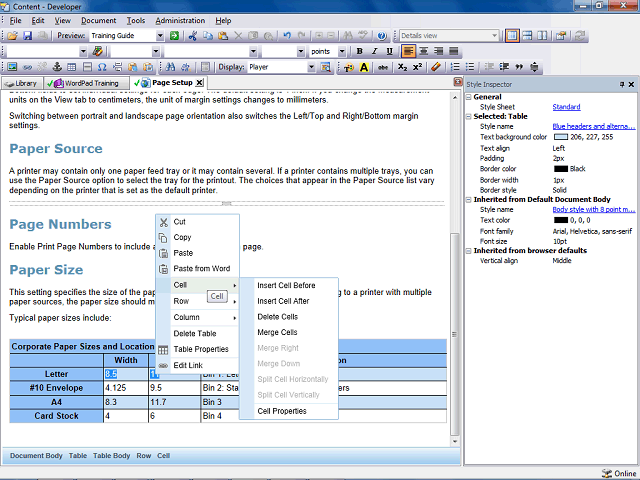Viewport: 640px width, 480px height.
Task: Collapse the General section in Style Inspector
Action: point(469,97)
